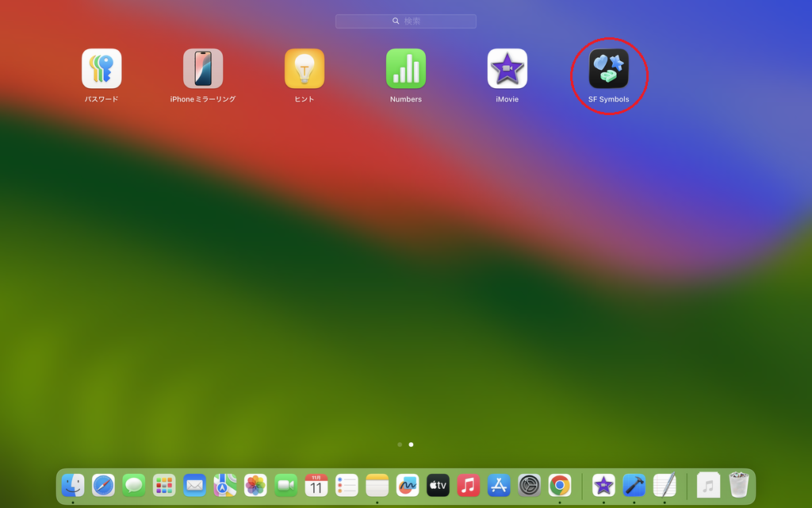Launch iPhoneミラーリング app
Screen dimensions: 812x508
click(x=203, y=69)
